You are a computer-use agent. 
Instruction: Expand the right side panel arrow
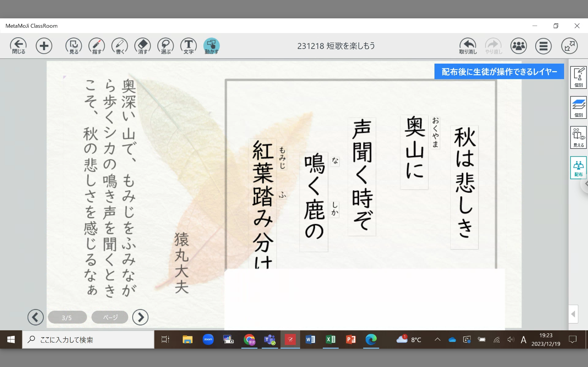573,314
